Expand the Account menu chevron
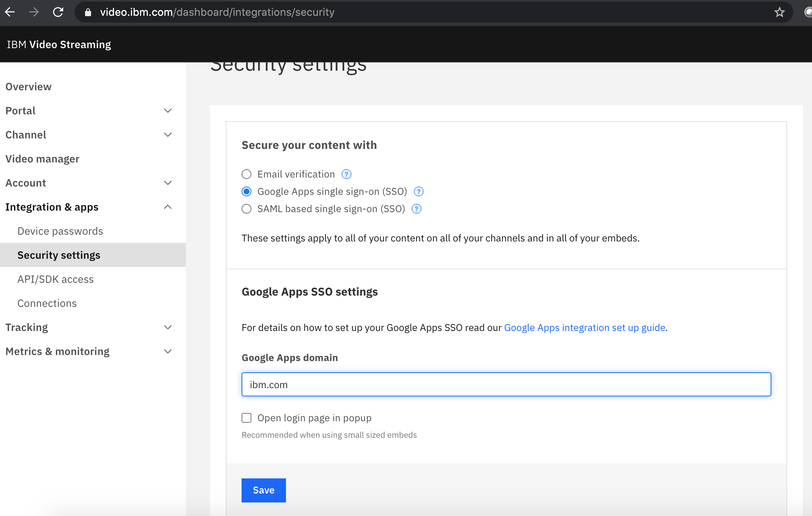 click(168, 183)
